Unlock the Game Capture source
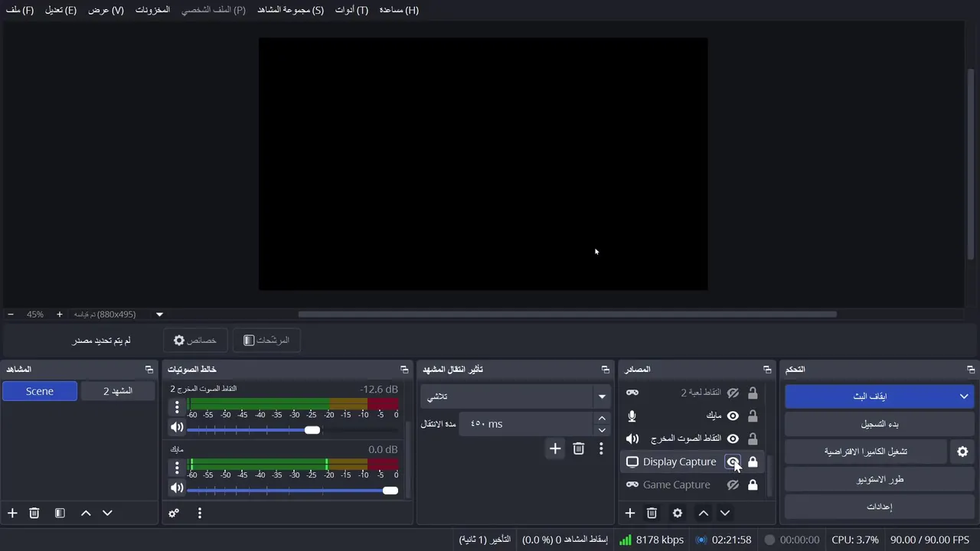This screenshot has width=980, height=551. pyautogui.click(x=753, y=485)
